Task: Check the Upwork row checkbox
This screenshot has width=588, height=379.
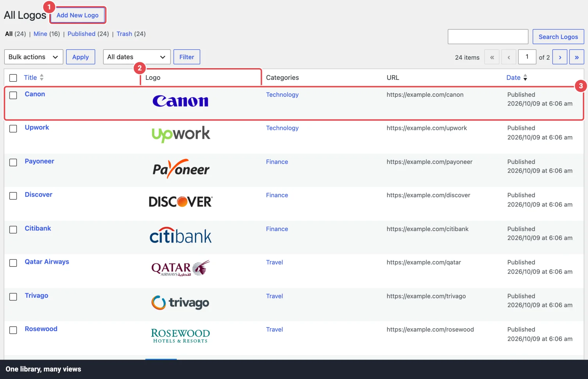Action: tap(13, 129)
